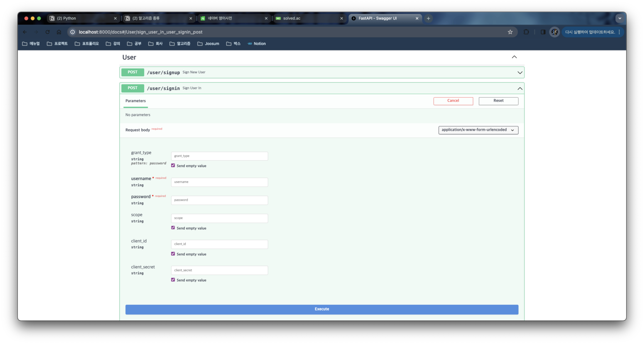Click the red Cancel button
The width and height of the screenshot is (644, 344).
453,101
